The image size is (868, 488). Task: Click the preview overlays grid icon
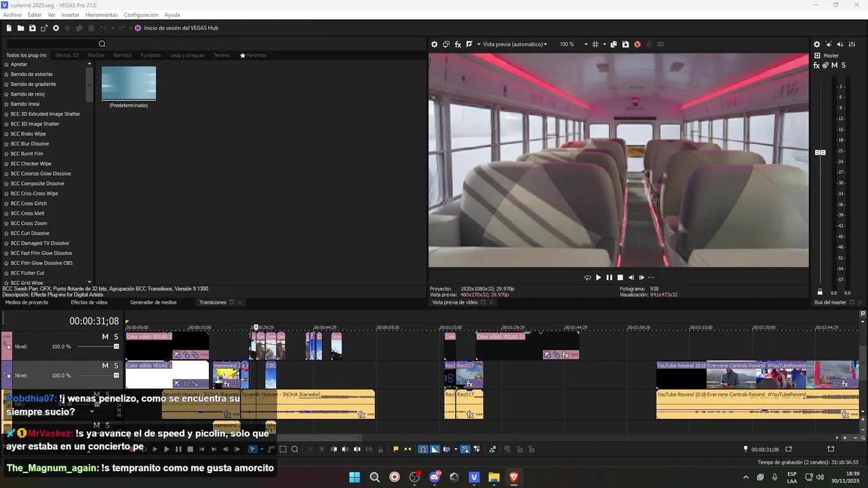tap(595, 45)
